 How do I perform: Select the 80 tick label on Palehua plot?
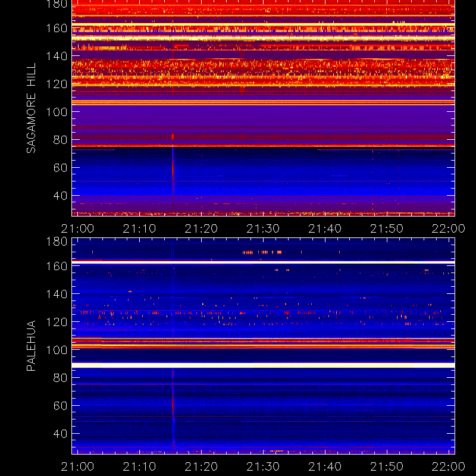tap(60, 378)
